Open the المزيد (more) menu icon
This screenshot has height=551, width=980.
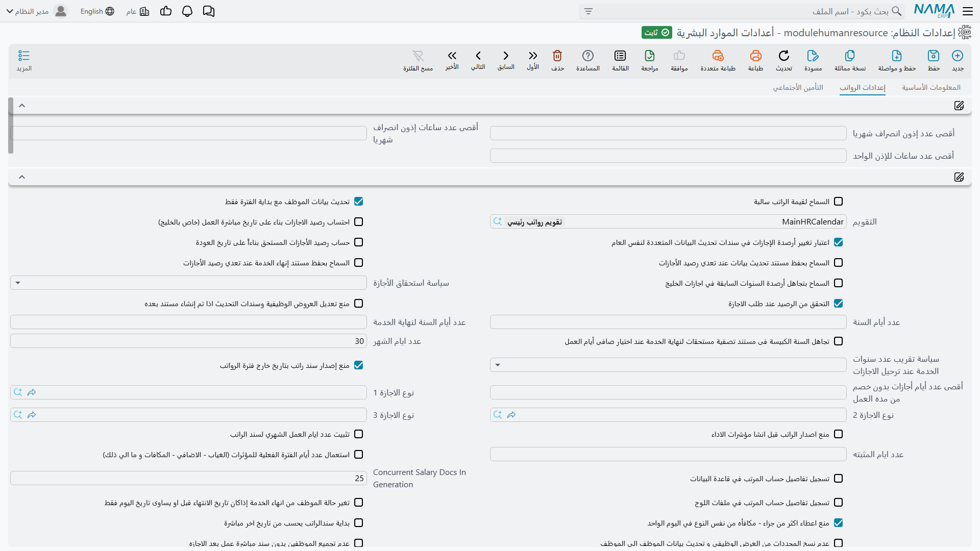(x=24, y=56)
